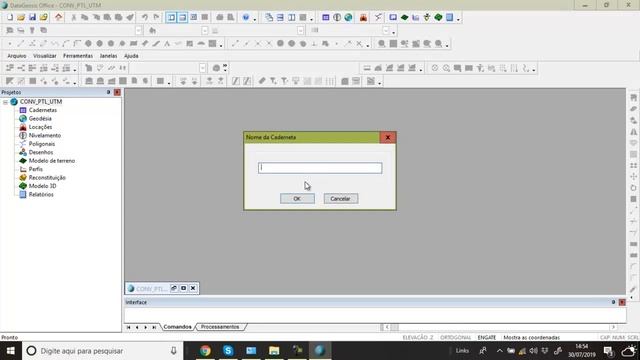Click the notebook name text field
640x360 pixels.
click(320, 168)
